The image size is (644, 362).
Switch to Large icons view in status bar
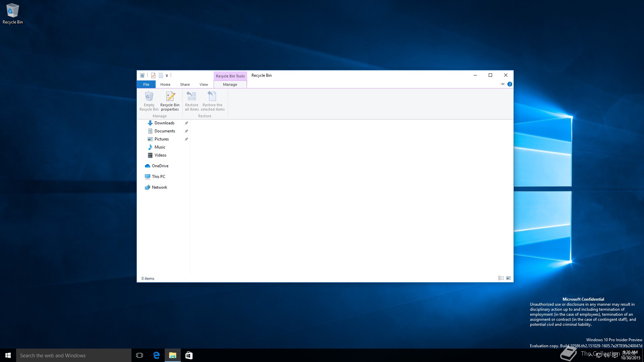coord(508,278)
